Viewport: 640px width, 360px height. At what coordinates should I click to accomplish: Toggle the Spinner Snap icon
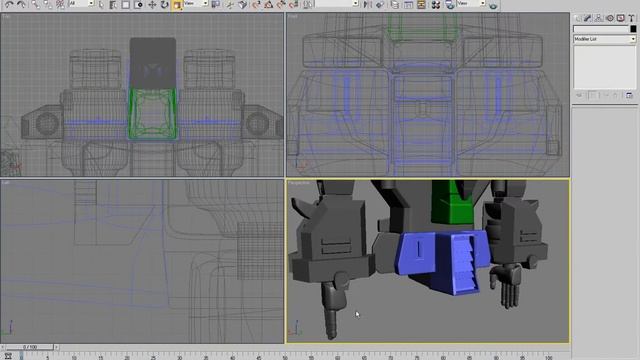pyautogui.click(x=294, y=5)
